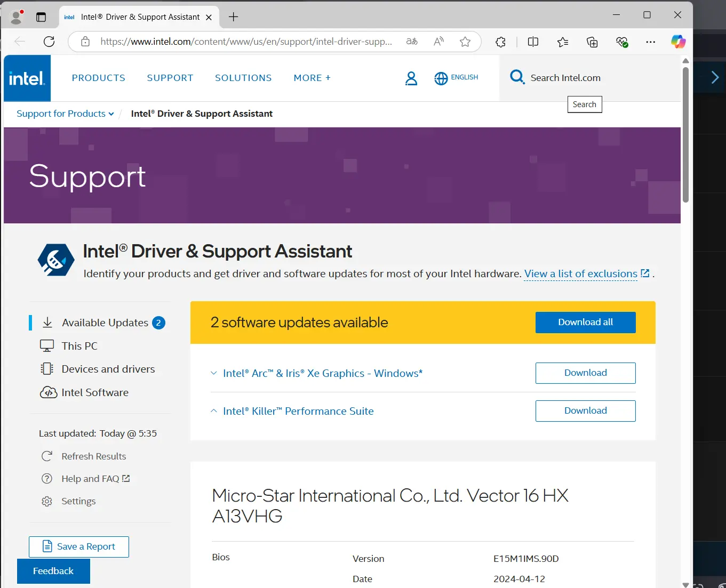Image resolution: width=726 pixels, height=588 pixels.
Task: Click the BIOS version E15M1IMS.90D value
Action: [x=526, y=559]
